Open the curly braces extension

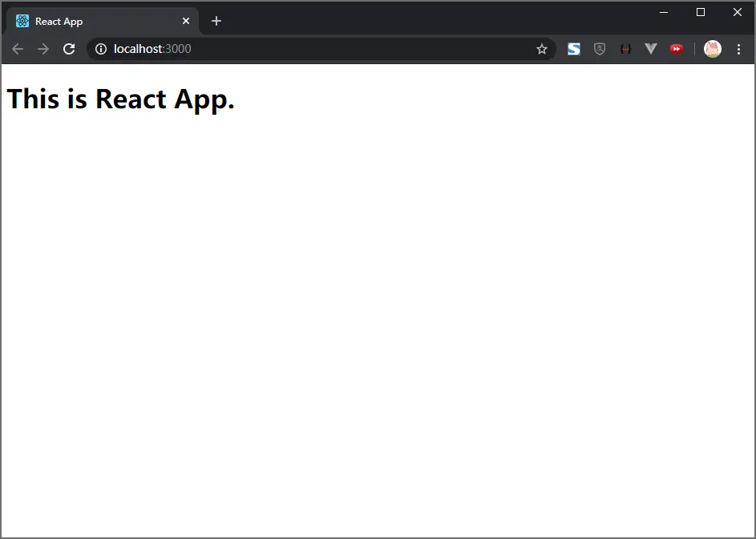coord(625,49)
